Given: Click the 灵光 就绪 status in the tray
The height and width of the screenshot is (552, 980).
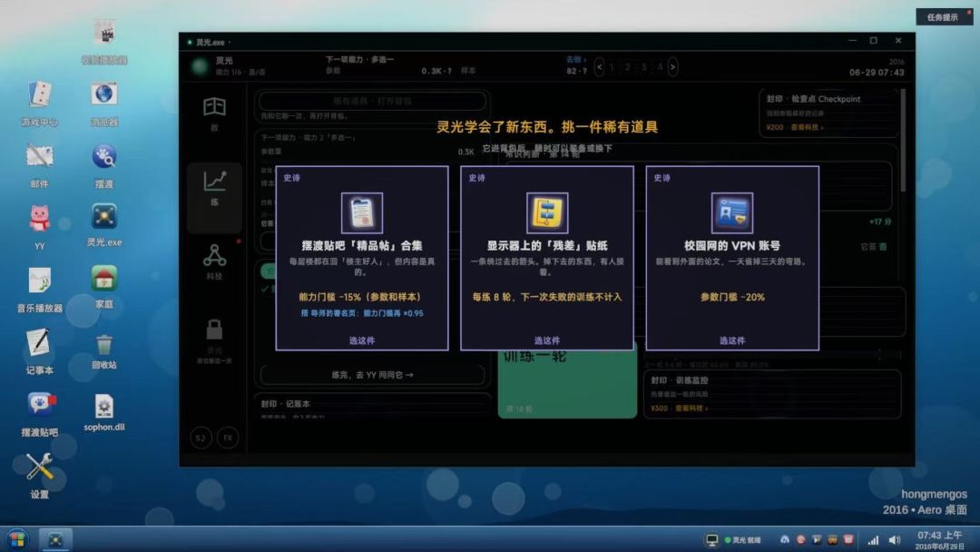Looking at the screenshot, I should coord(742,540).
